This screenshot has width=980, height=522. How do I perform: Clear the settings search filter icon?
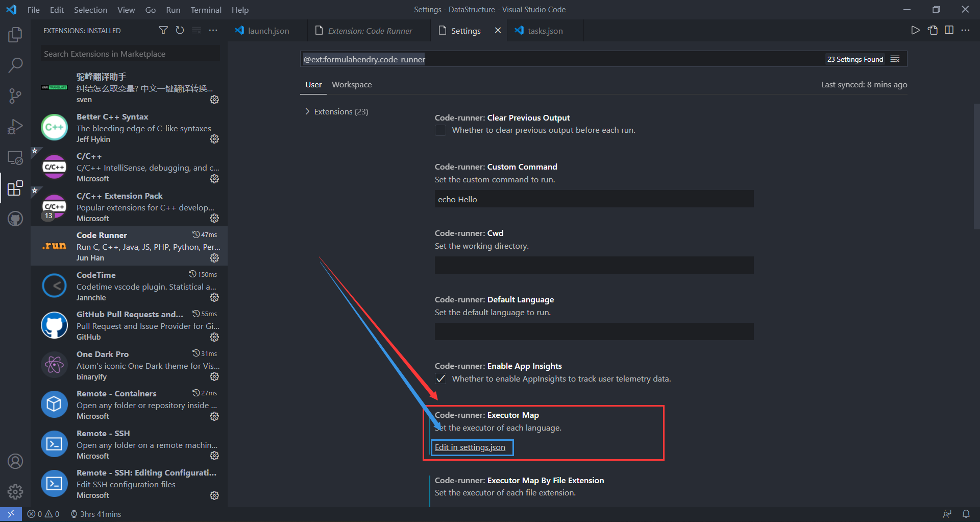(x=895, y=59)
